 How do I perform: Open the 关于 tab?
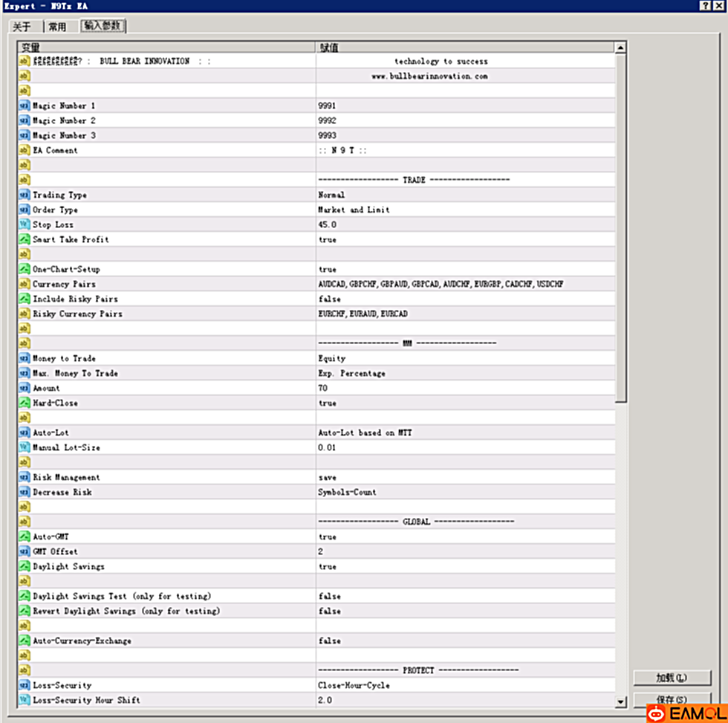(22, 27)
